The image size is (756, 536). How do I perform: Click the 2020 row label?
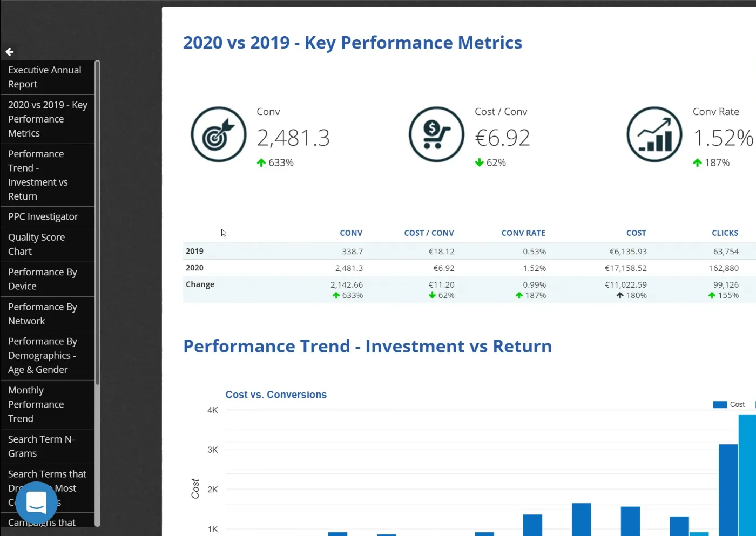194,268
